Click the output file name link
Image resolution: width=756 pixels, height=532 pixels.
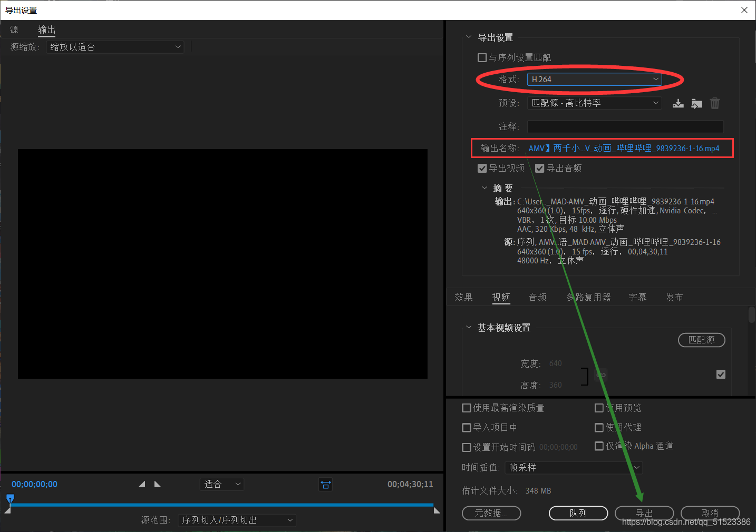pos(624,149)
